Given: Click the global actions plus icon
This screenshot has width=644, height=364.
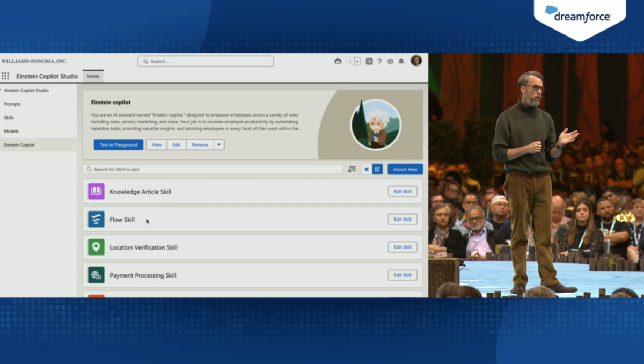Looking at the screenshot, I should (369, 61).
